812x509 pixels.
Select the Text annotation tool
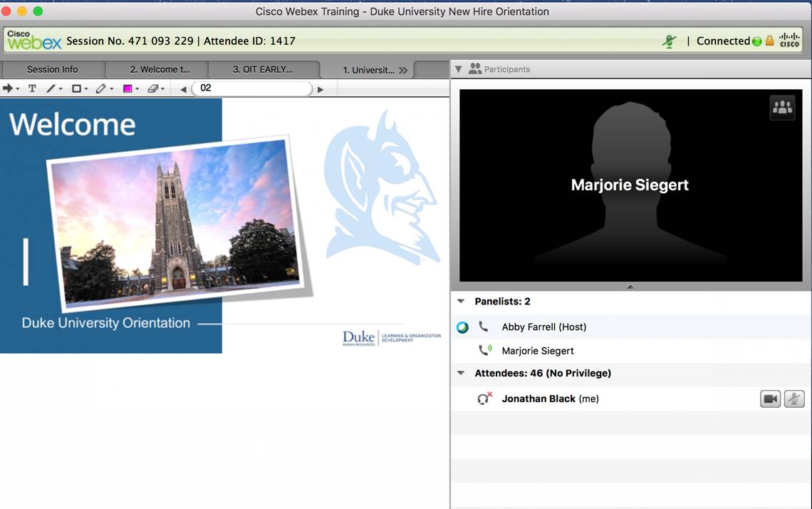point(32,88)
